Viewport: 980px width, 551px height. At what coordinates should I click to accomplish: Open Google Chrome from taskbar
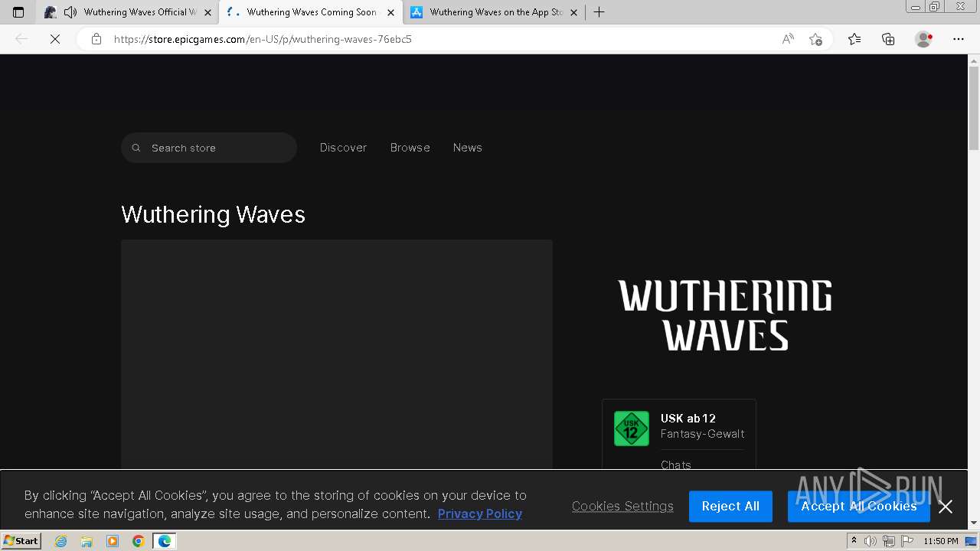[x=139, y=541]
